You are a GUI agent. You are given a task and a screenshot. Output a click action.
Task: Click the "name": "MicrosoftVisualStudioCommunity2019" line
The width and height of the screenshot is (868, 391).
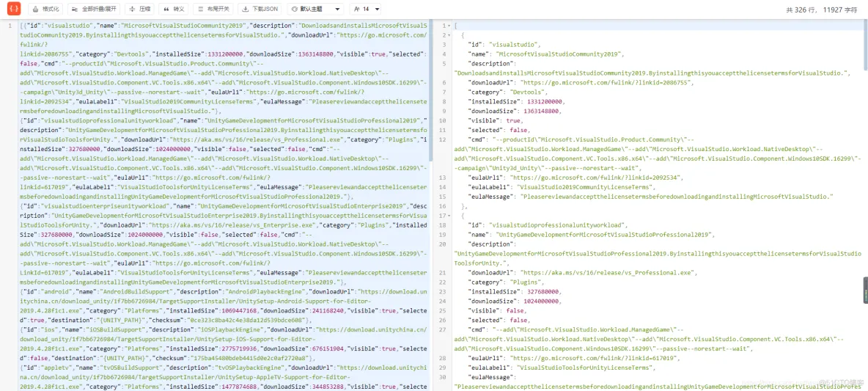(546, 54)
